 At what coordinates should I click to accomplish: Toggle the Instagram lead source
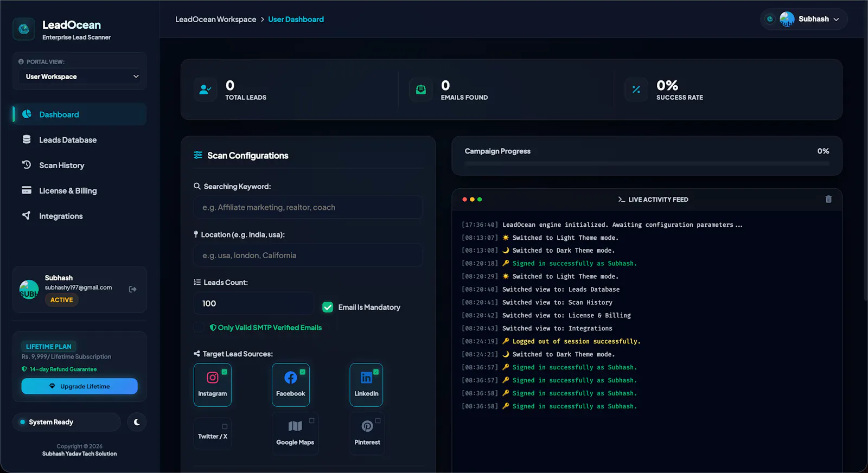(x=213, y=385)
